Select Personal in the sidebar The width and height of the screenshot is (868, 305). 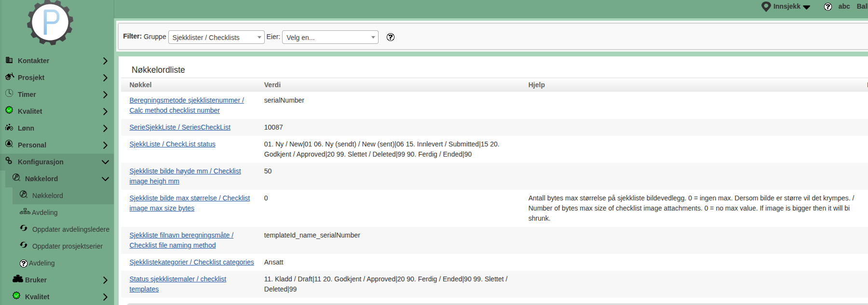tap(32, 145)
